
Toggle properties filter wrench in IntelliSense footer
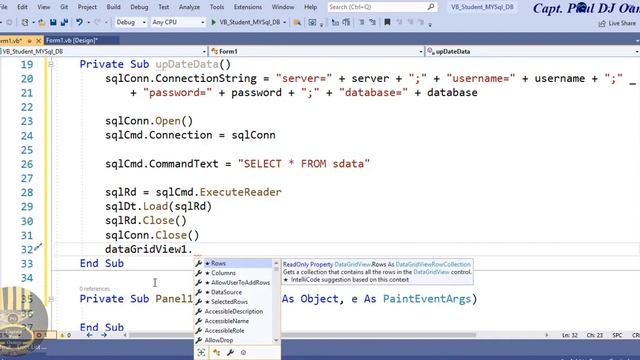[230, 352]
